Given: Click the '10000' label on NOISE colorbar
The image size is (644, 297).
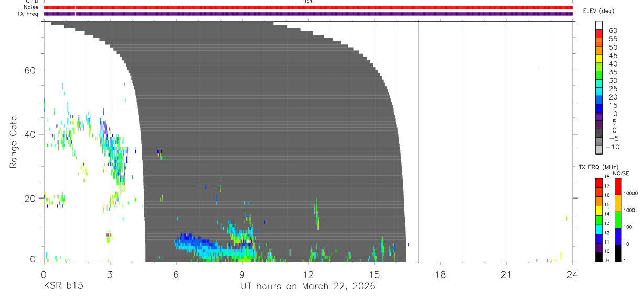Looking at the screenshot, I should coord(630,193).
